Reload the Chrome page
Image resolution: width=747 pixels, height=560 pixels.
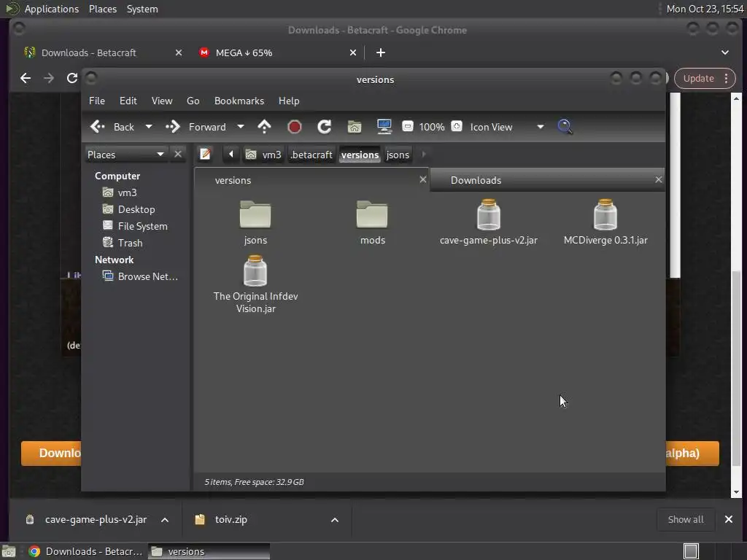(72, 78)
